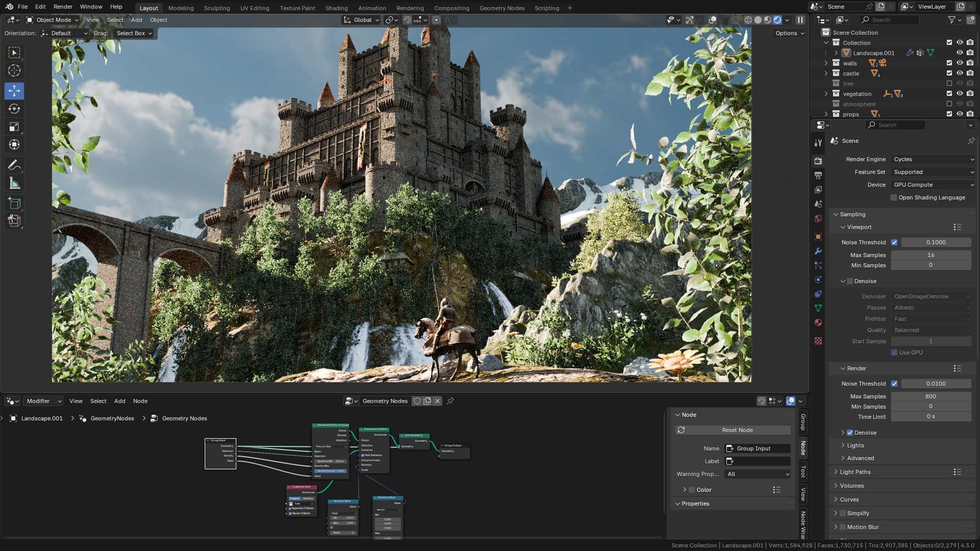Pause the viewport render preview
Screen dimensions: 980x551
800,20
